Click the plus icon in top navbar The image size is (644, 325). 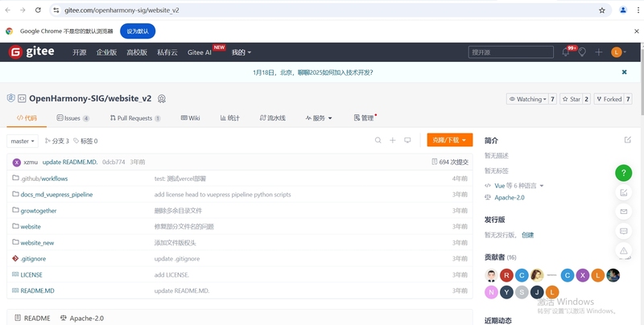(598, 52)
